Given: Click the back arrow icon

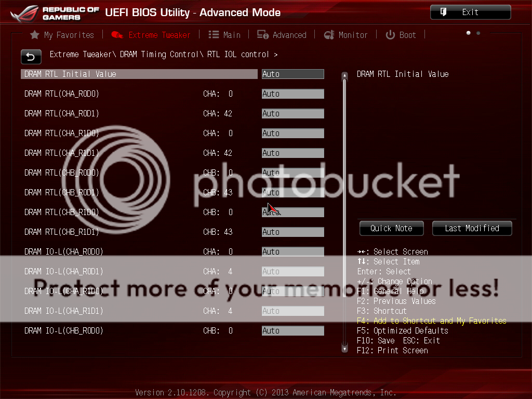Looking at the screenshot, I should (31, 57).
